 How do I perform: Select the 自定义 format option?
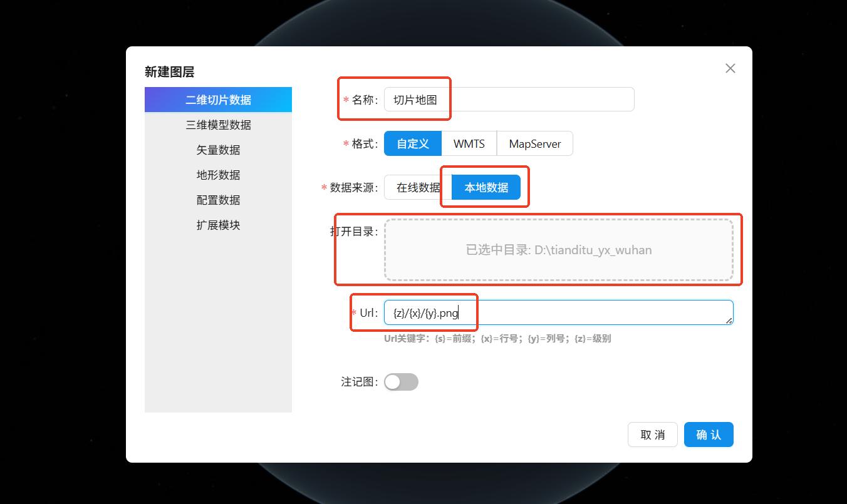pyautogui.click(x=413, y=143)
